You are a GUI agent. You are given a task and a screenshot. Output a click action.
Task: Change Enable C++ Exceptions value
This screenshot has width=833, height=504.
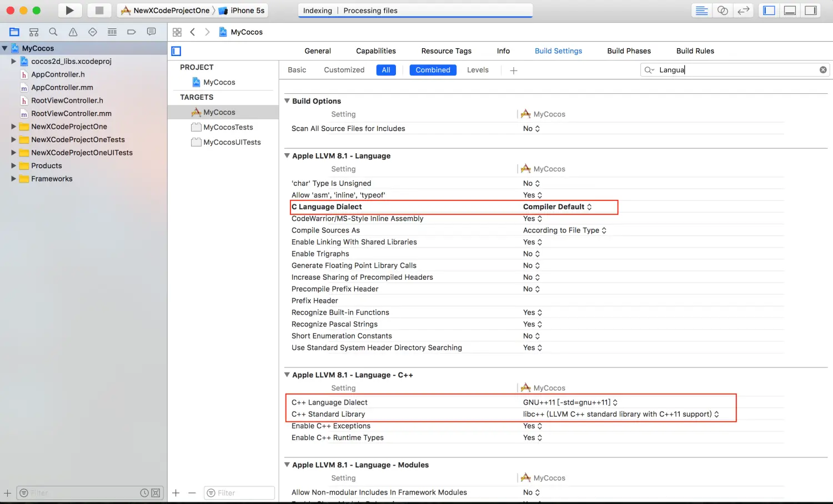533,426
